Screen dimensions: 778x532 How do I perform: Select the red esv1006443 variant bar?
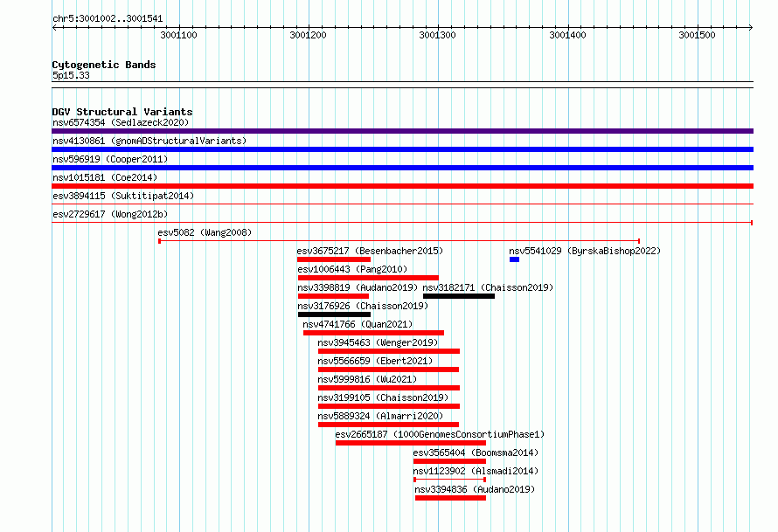coord(368,278)
